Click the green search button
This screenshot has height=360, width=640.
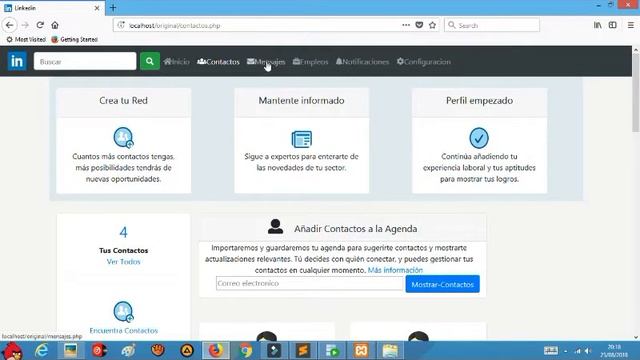[150, 61]
